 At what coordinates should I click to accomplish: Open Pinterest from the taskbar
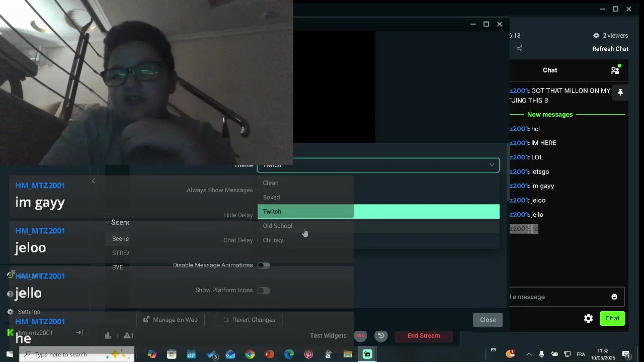click(x=308, y=354)
